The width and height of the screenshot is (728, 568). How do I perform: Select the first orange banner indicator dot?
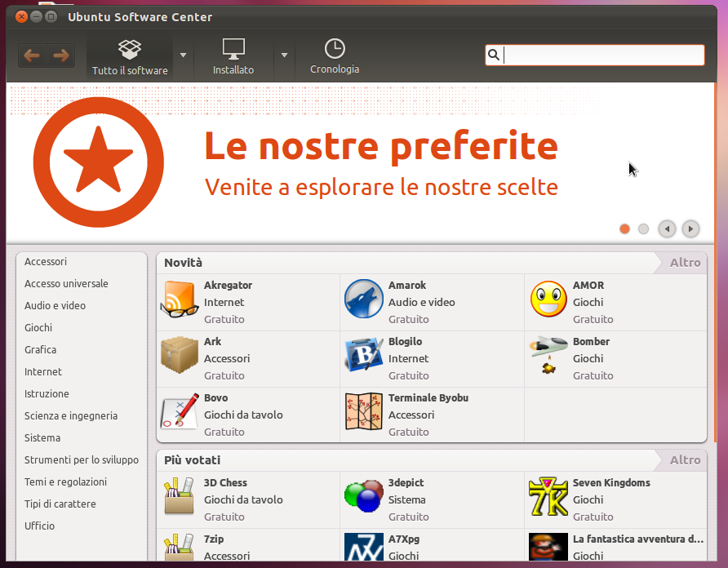(624, 229)
